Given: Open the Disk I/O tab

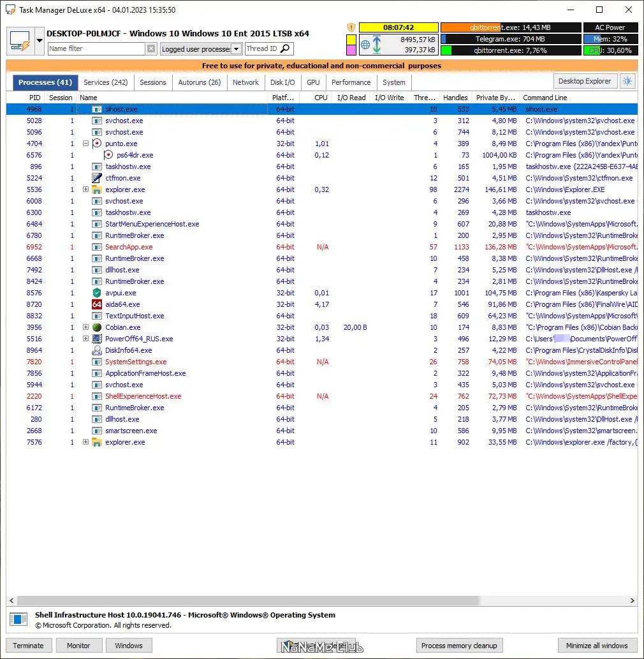Looking at the screenshot, I should 282,82.
